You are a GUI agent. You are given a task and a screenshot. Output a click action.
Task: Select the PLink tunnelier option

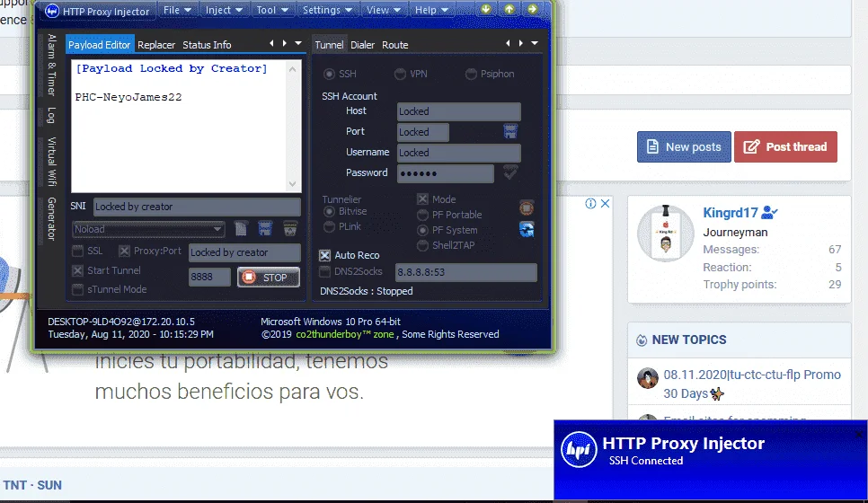coord(330,226)
